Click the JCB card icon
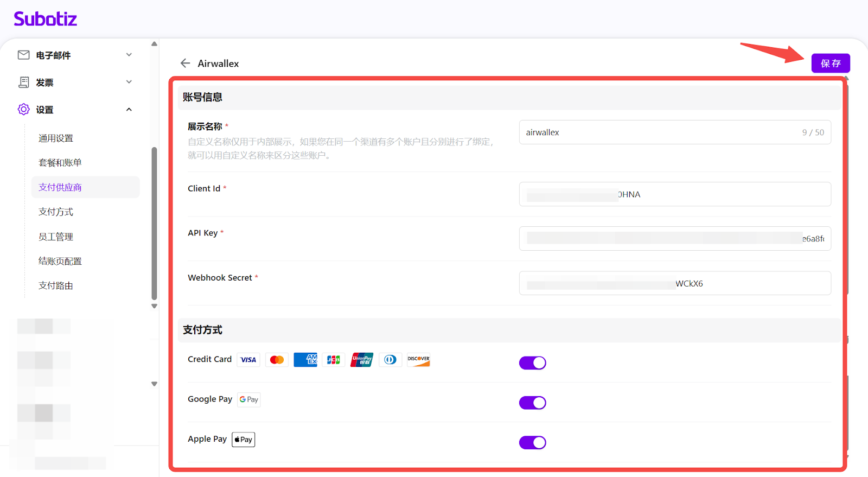The height and width of the screenshot is (477, 868). click(334, 360)
